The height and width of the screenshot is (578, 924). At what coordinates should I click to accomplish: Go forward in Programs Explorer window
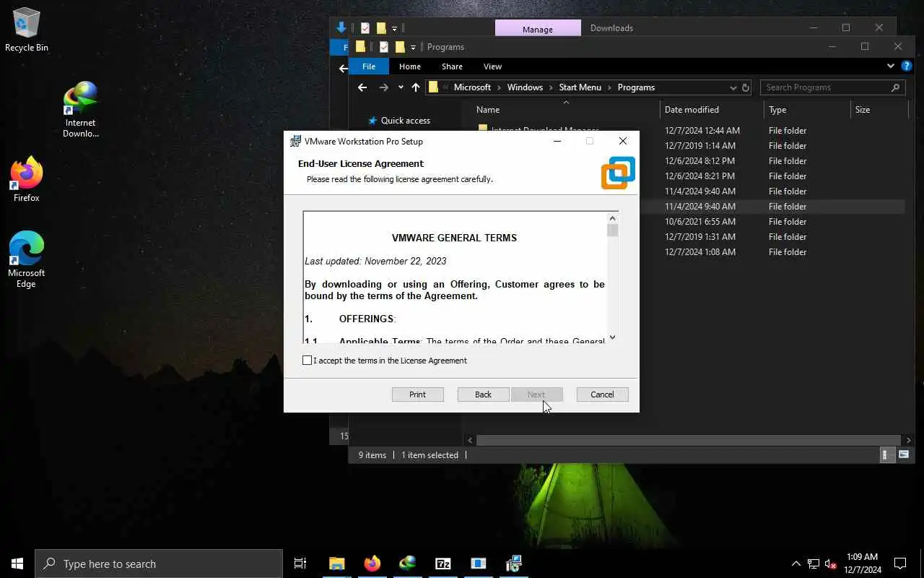click(x=384, y=87)
